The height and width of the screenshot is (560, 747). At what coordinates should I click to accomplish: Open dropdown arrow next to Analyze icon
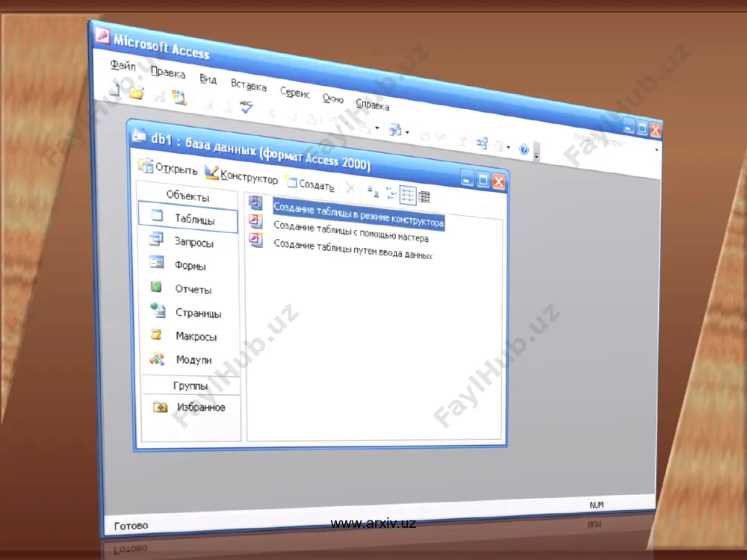click(x=407, y=132)
